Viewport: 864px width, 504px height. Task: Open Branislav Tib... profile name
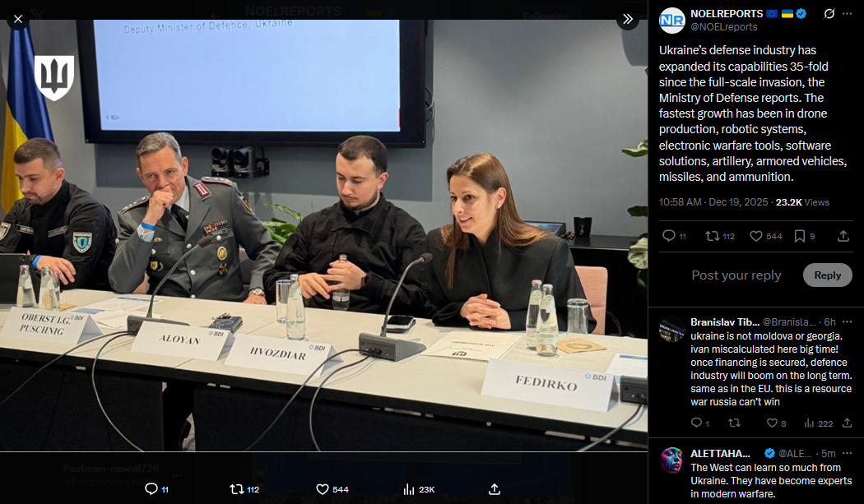point(725,321)
